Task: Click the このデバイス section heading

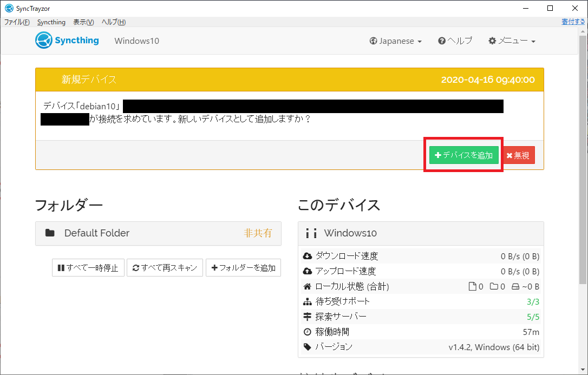Action: pyautogui.click(x=339, y=205)
